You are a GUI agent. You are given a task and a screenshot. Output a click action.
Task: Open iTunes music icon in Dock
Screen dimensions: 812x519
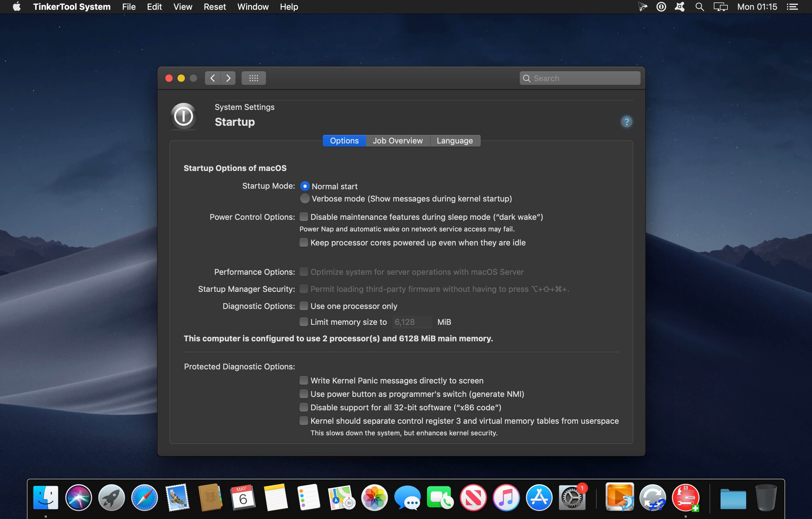pos(506,497)
